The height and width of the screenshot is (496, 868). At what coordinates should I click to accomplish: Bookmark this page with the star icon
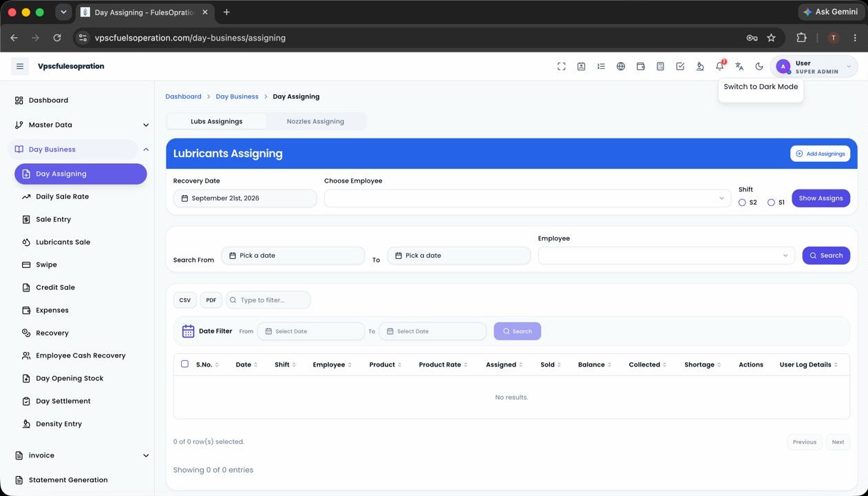click(771, 38)
